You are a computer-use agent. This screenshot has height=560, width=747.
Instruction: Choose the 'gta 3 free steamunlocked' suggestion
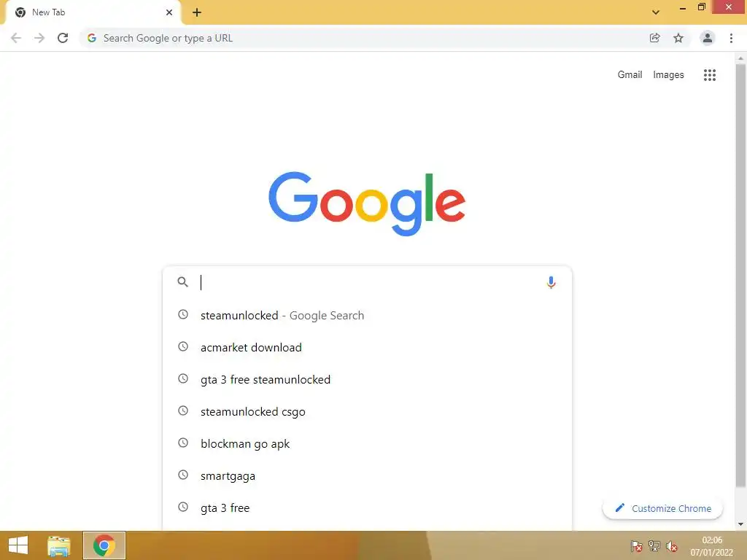pos(367,379)
